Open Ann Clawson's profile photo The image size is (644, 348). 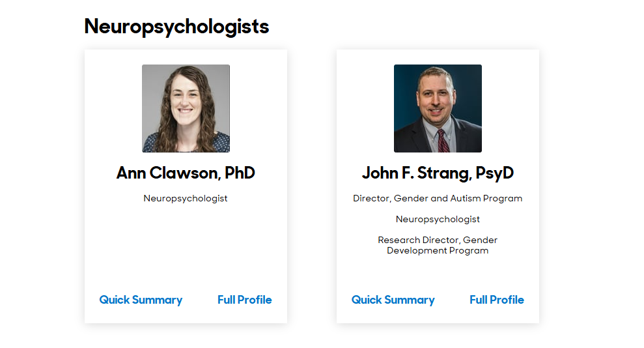click(x=186, y=108)
